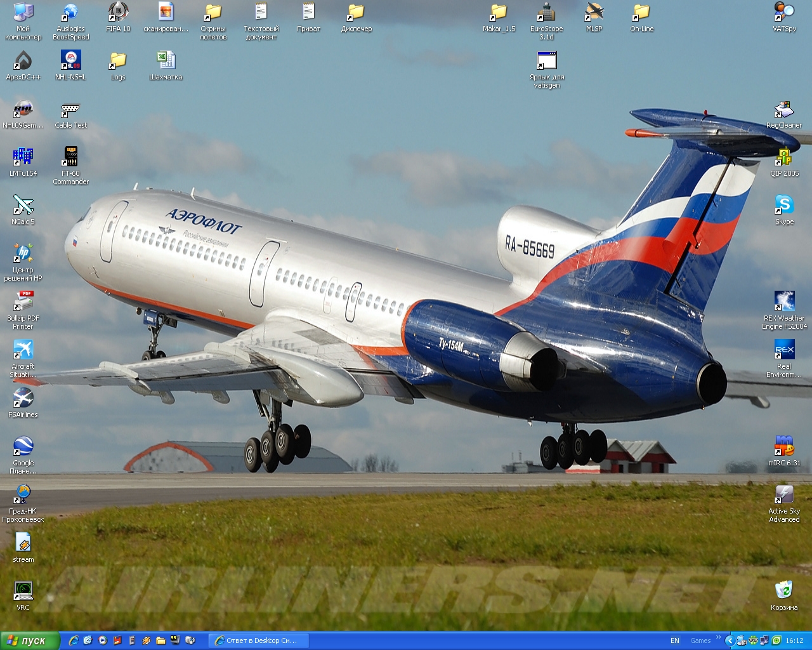Open the Мой компьютер desktop icon
This screenshot has height=650, width=812.
click(23, 22)
